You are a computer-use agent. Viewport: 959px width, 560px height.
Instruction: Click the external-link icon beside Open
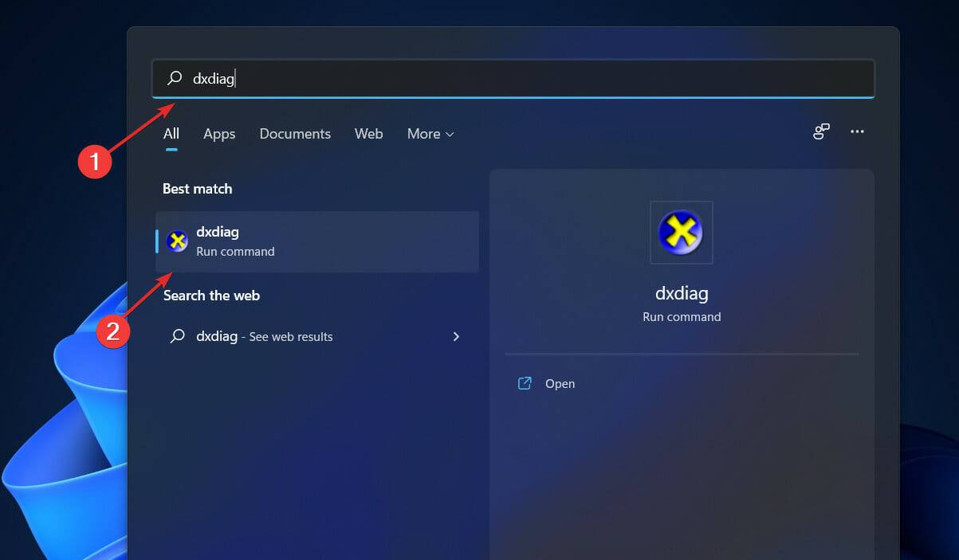coord(524,383)
